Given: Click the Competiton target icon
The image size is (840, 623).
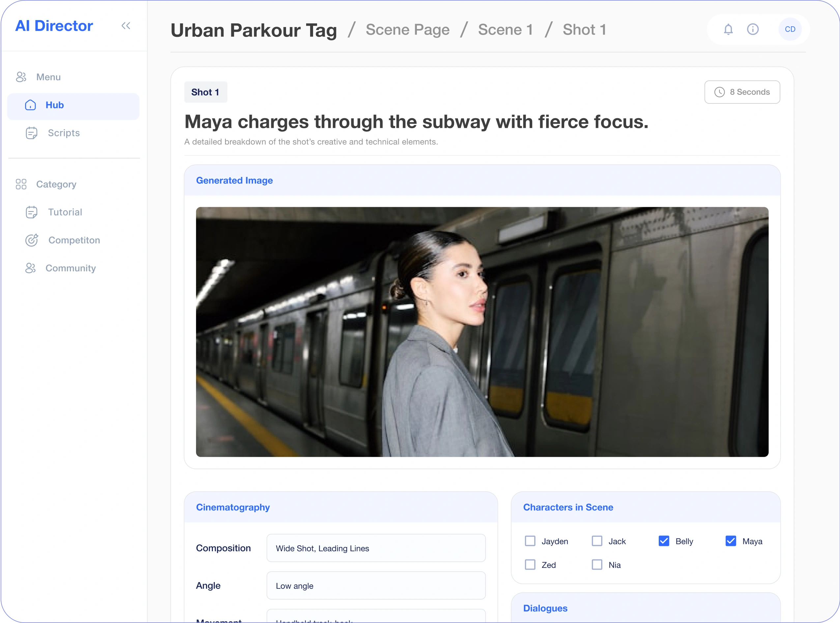Looking at the screenshot, I should [32, 240].
